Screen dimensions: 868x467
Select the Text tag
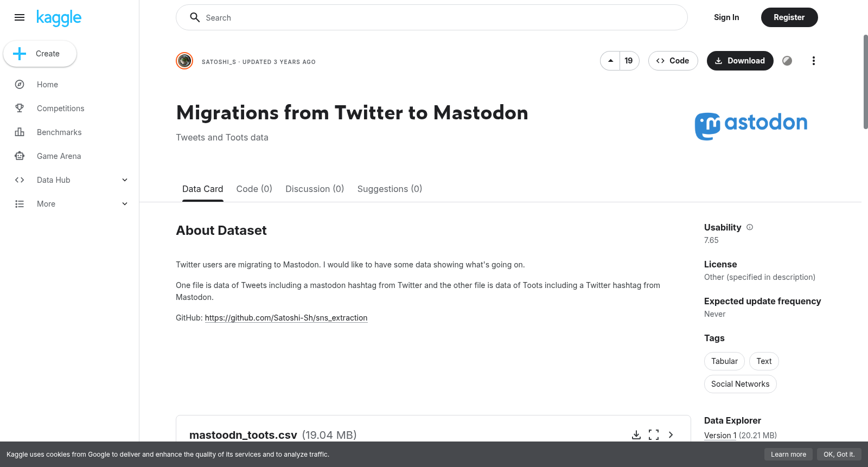point(764,361)
